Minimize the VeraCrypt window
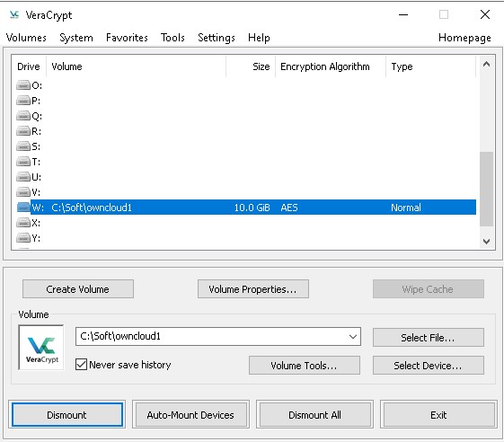Viewport: 504px width, 442px height. click(403, 14)
